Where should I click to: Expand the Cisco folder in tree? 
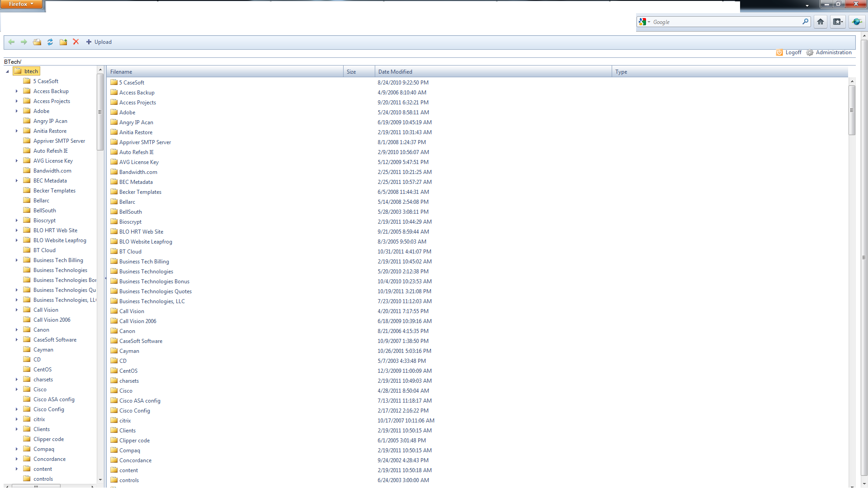point(17,389)
